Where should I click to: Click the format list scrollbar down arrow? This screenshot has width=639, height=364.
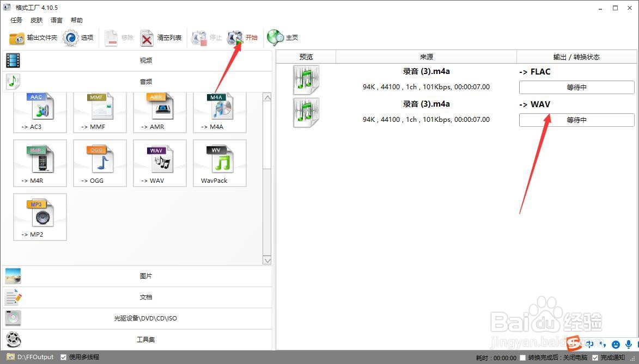click(267, 260)
